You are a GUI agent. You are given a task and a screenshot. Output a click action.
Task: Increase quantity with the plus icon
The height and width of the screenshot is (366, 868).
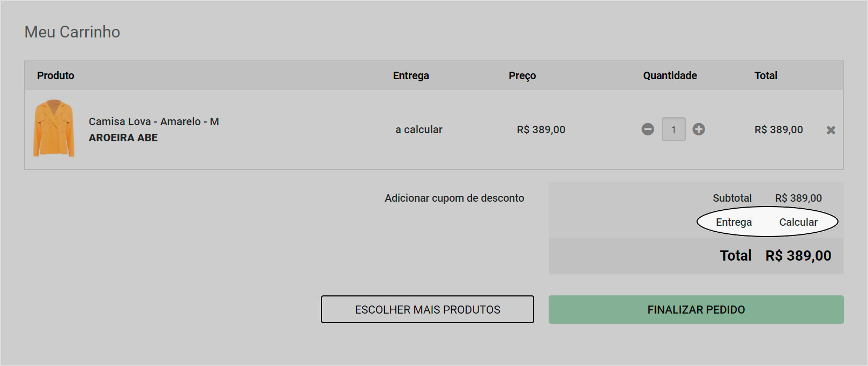(699, 129)
